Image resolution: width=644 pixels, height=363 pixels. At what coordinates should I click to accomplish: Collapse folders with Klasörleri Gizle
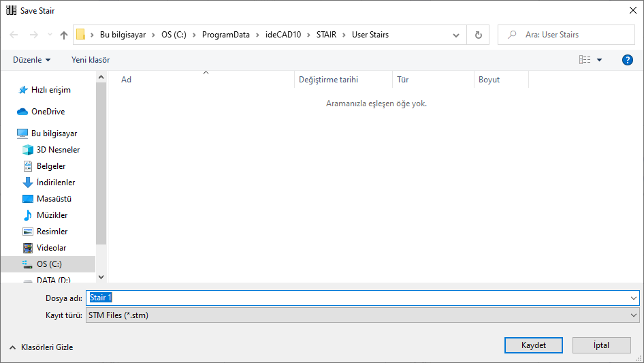[x=41, y=347]
